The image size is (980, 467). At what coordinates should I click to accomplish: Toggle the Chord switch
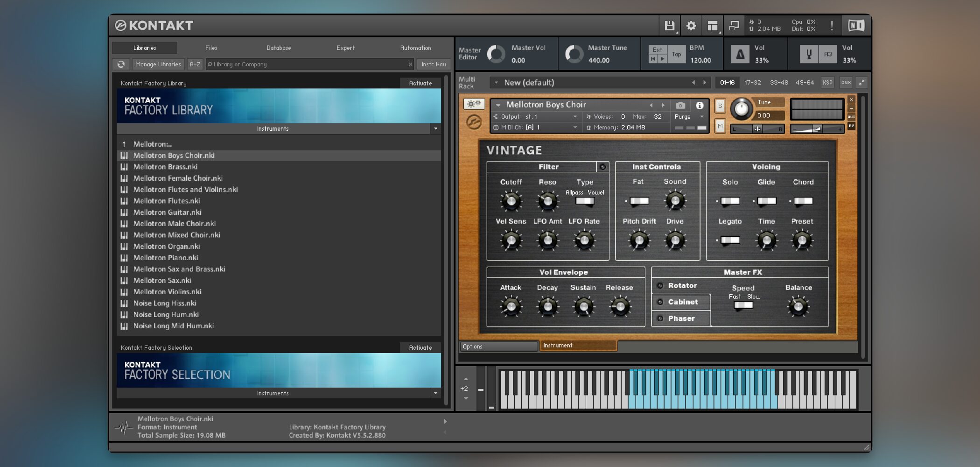pos(803,201)
